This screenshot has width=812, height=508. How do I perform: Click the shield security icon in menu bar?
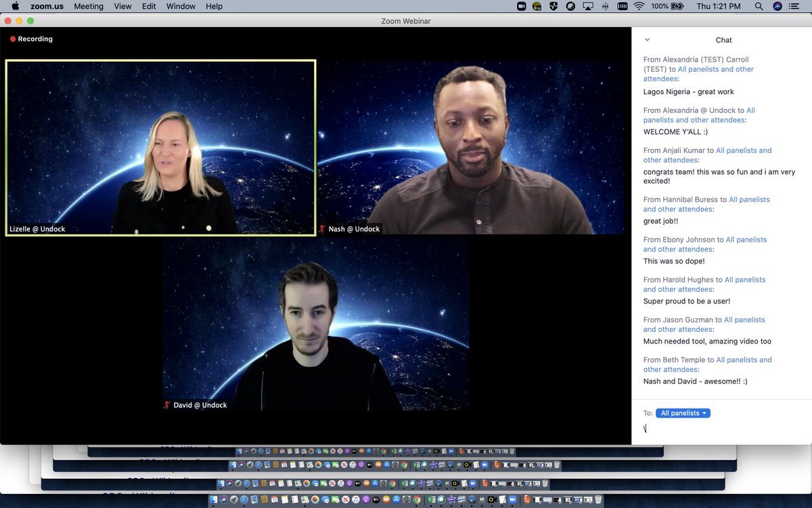[x=553, y=6]
